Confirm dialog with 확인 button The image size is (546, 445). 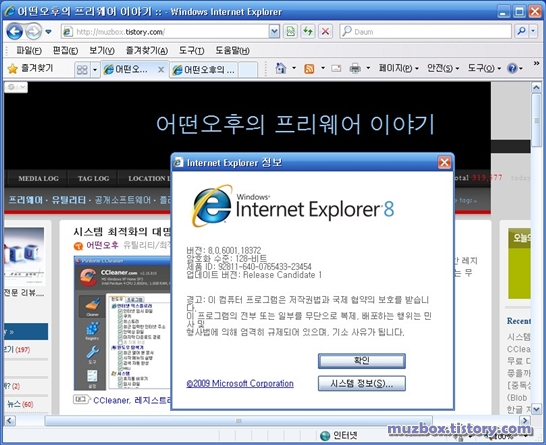(x=361, y=361)
